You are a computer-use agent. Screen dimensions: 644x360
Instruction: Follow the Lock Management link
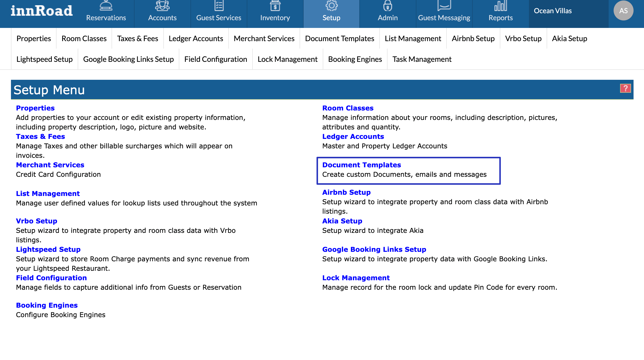[356, 278]
